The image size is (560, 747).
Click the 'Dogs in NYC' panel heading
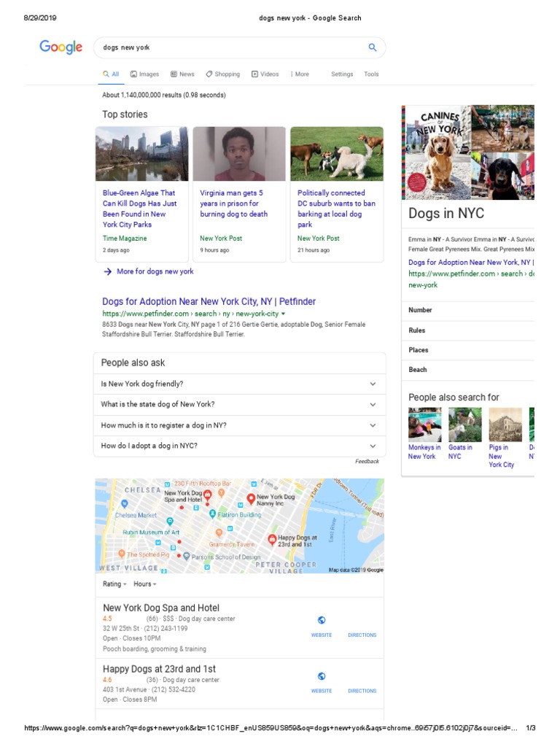pos(446,213)
